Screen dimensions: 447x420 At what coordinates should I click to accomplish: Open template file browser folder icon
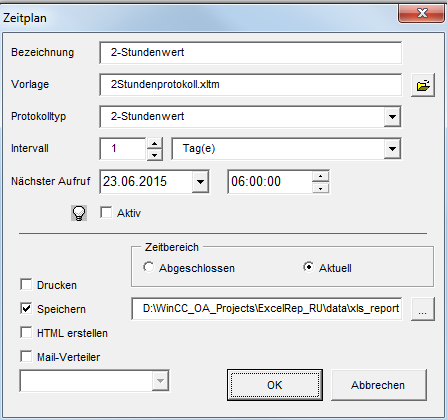pos(423,85)
